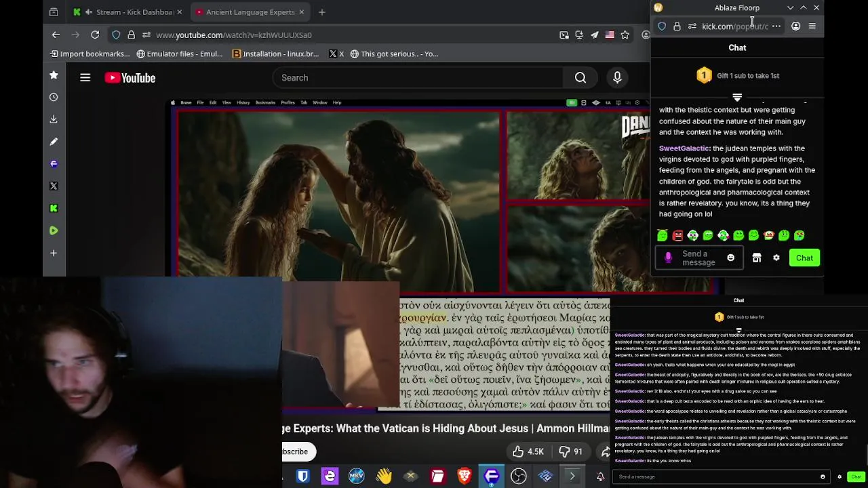Open the account icon in Kick popout window
Viewport: 868px width, 488px height.
point(796,26)
